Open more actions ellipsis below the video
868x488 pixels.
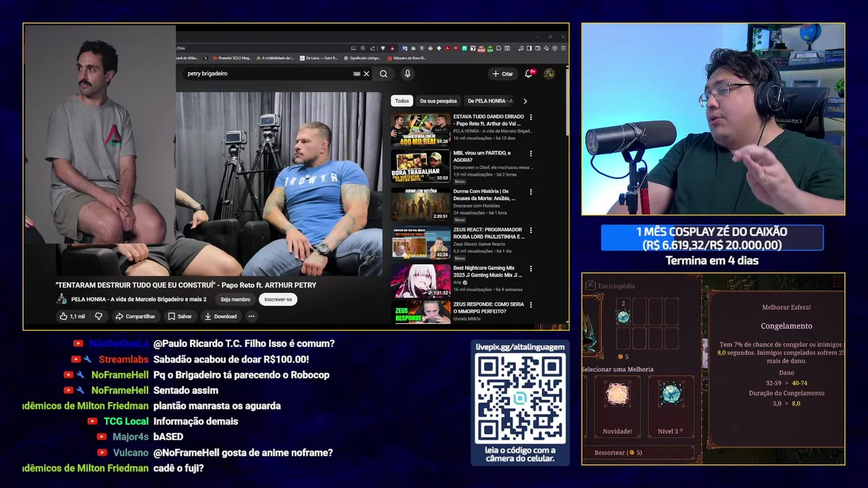(251, 316)
